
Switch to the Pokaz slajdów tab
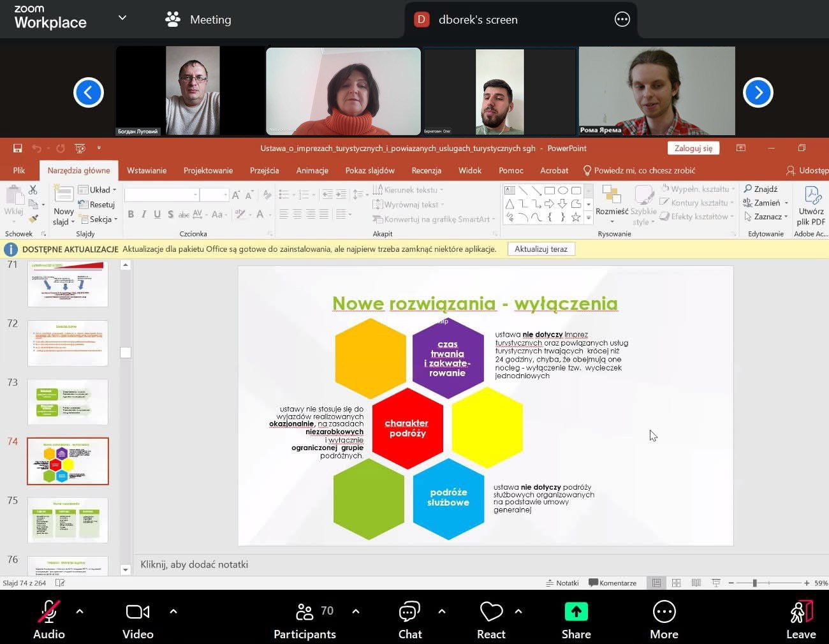(x=369, y=170)
